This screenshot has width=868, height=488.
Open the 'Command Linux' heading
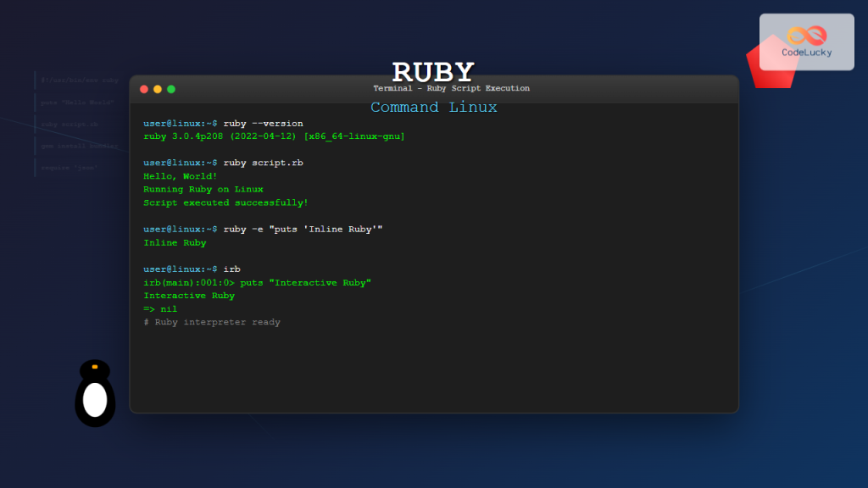click(x=433, y=107)
